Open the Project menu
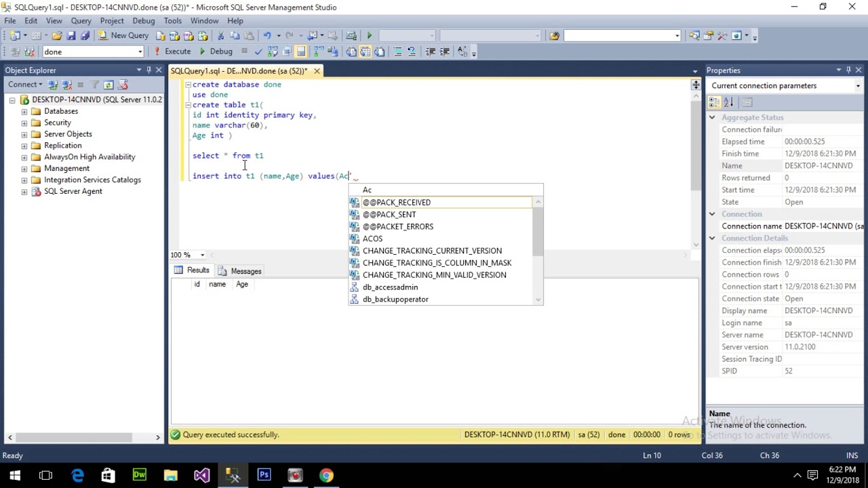The image size is (868, 488). 112,21
